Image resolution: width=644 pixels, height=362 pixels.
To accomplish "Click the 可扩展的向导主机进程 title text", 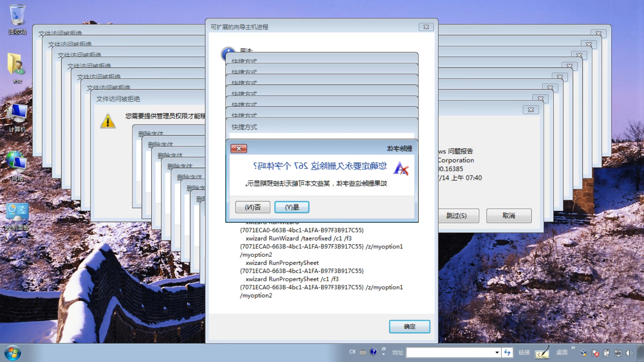I will (239, 27).
